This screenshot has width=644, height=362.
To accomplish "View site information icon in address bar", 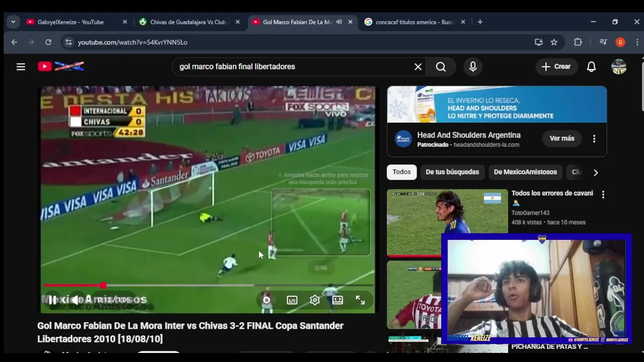I will (x=68, y=42).
